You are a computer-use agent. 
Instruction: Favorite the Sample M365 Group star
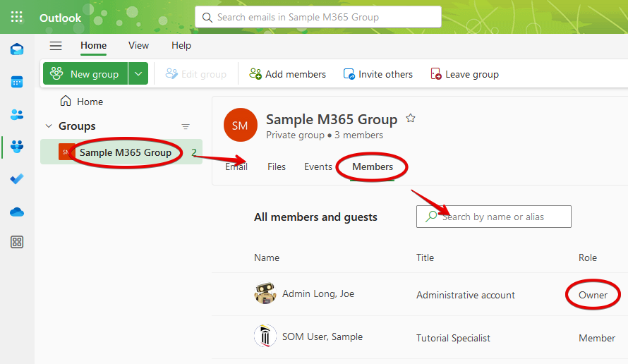(411, 119)
